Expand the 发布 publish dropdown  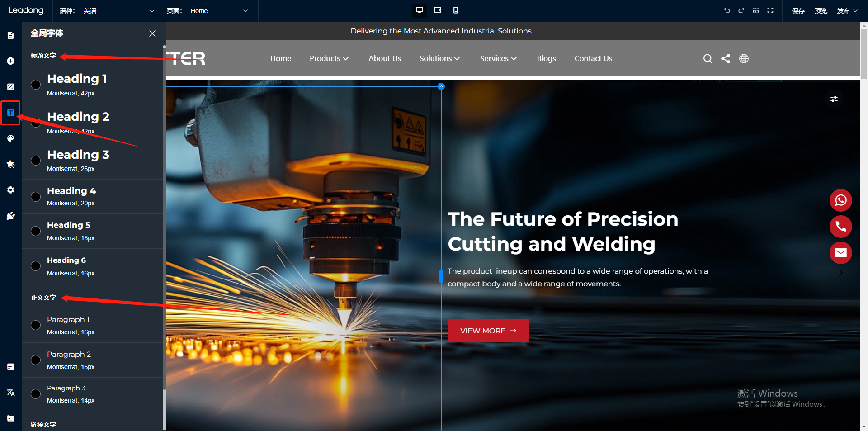pos(847,11)
